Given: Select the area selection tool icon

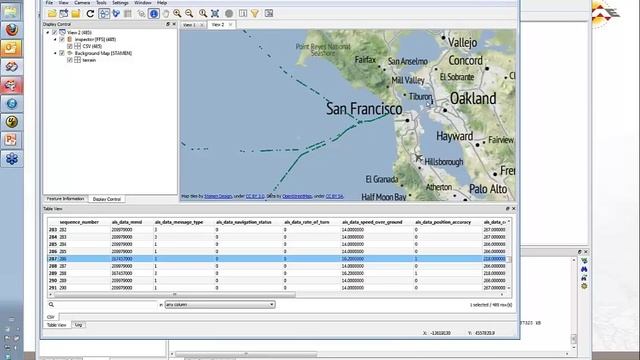Looking at the screenshot, I should coord(104,13).
